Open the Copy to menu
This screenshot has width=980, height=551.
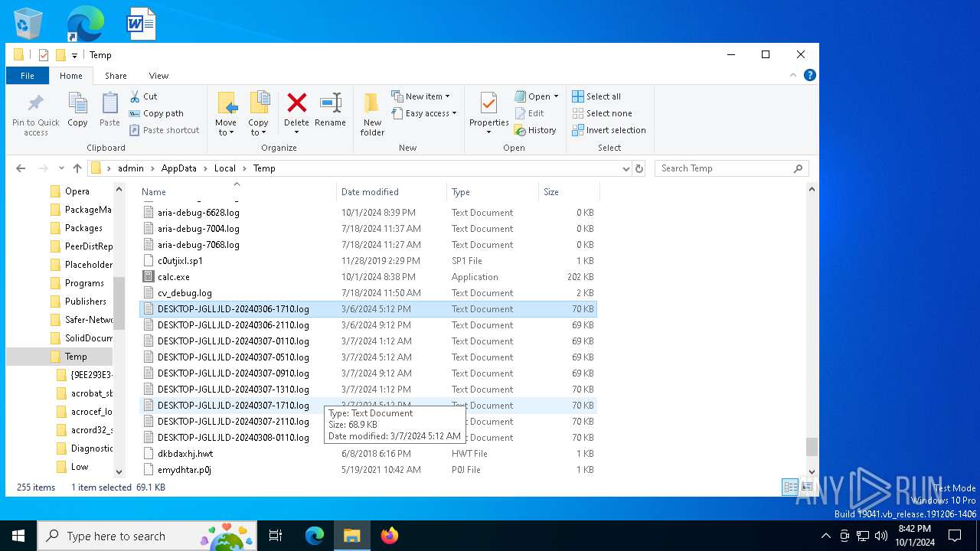click(259, 114)
